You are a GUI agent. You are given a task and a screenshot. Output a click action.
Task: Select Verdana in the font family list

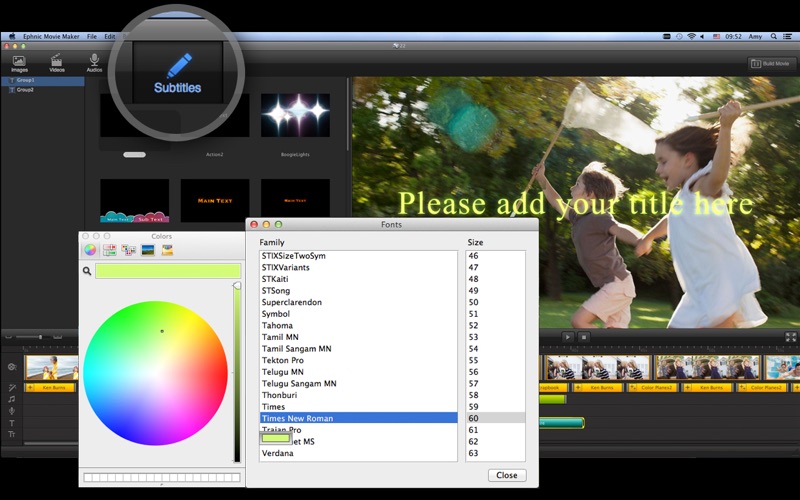pos(359,453)
